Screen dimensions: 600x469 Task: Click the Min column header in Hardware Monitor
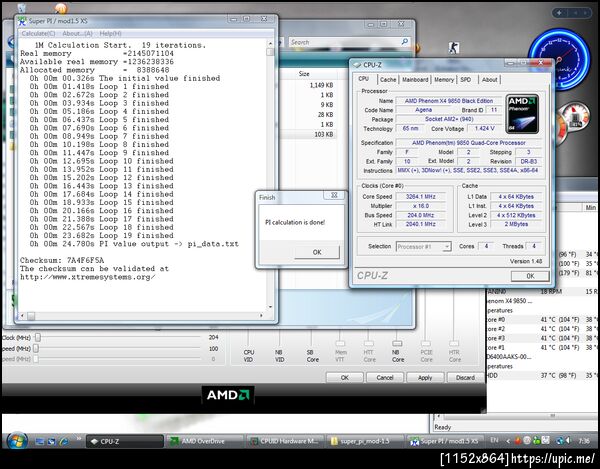coord(591,208)
